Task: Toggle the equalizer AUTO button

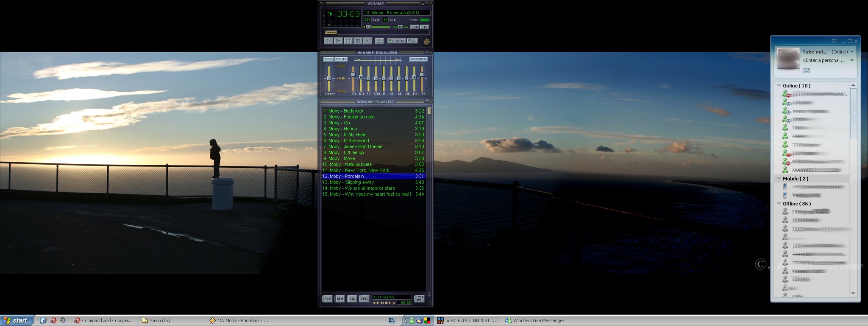Action: 341,59
